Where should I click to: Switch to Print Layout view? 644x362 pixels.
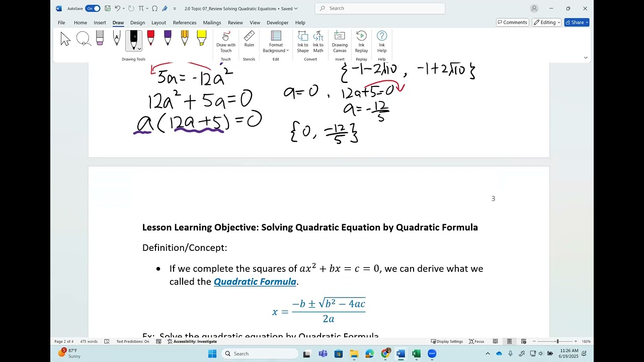pyautogui.click(x=509, y=341)
